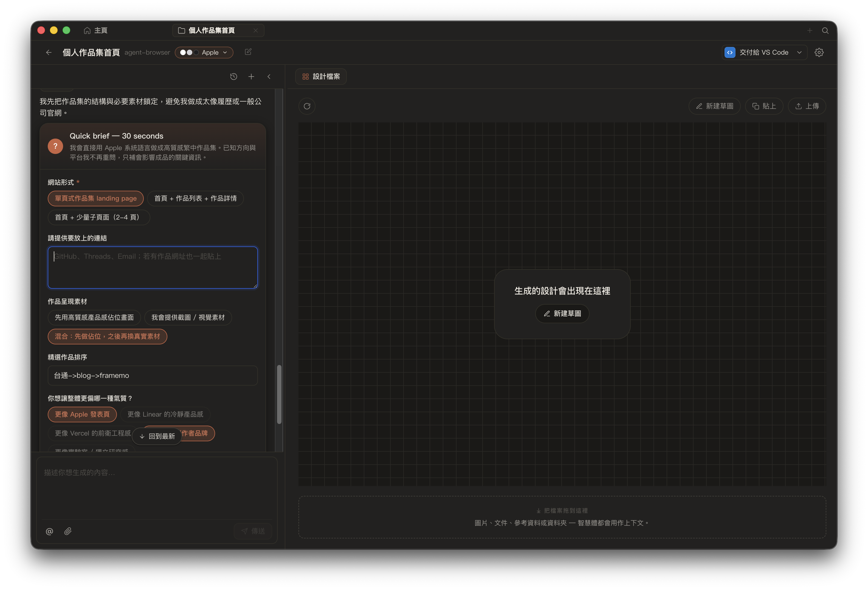Refresh the design canvas
The height and width of the screenshot is (590, 868).
(x=307, y=106)
